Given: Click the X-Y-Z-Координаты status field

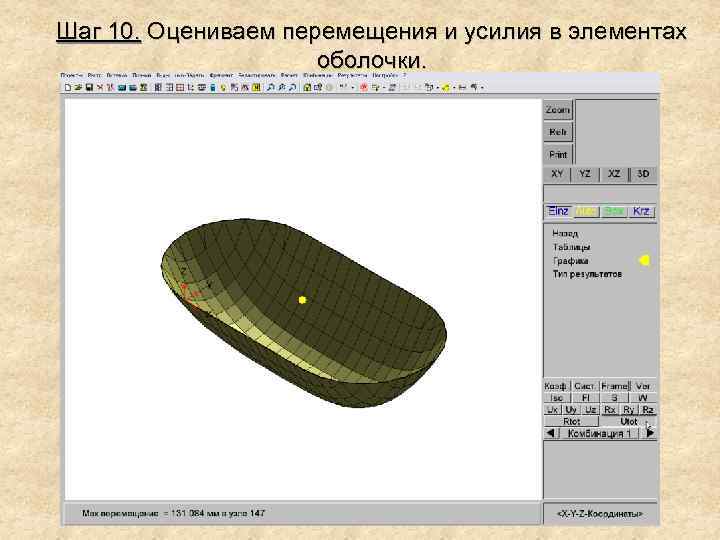Looking at the screenshot, I should pos(600,514).
